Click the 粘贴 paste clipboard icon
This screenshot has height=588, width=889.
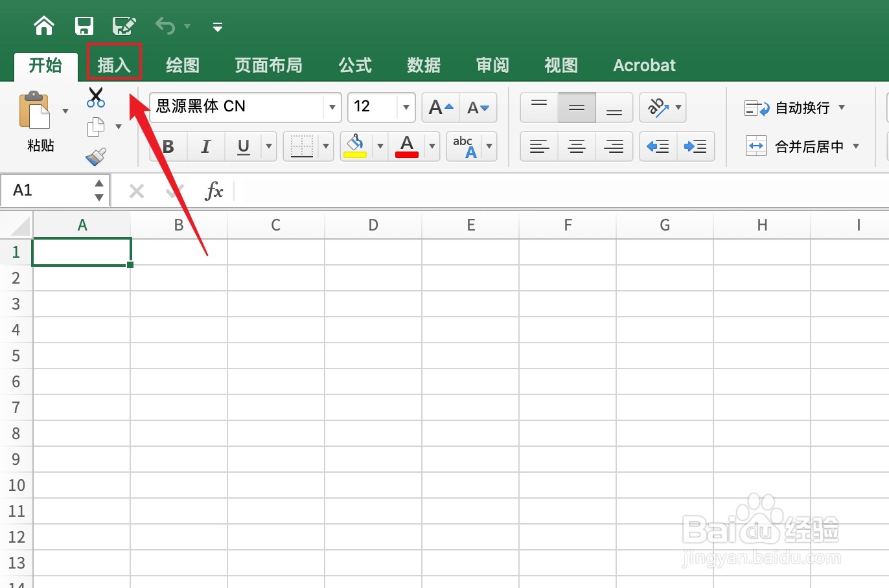pos(35,111)
